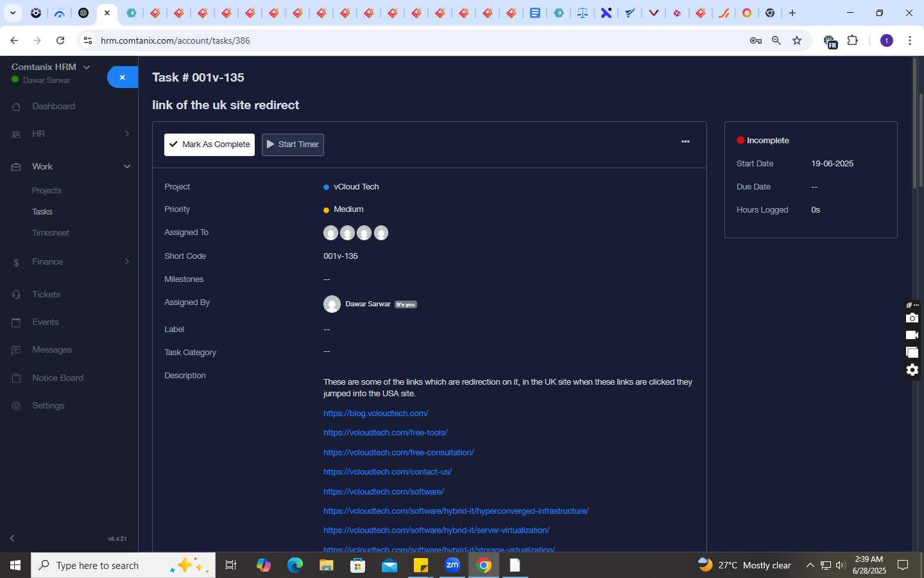Click the last assigned user avatar
924x578 pixels.
381,233
